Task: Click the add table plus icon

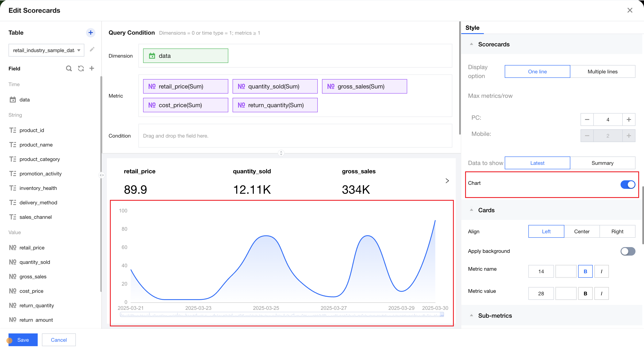Action: (91, 33)
